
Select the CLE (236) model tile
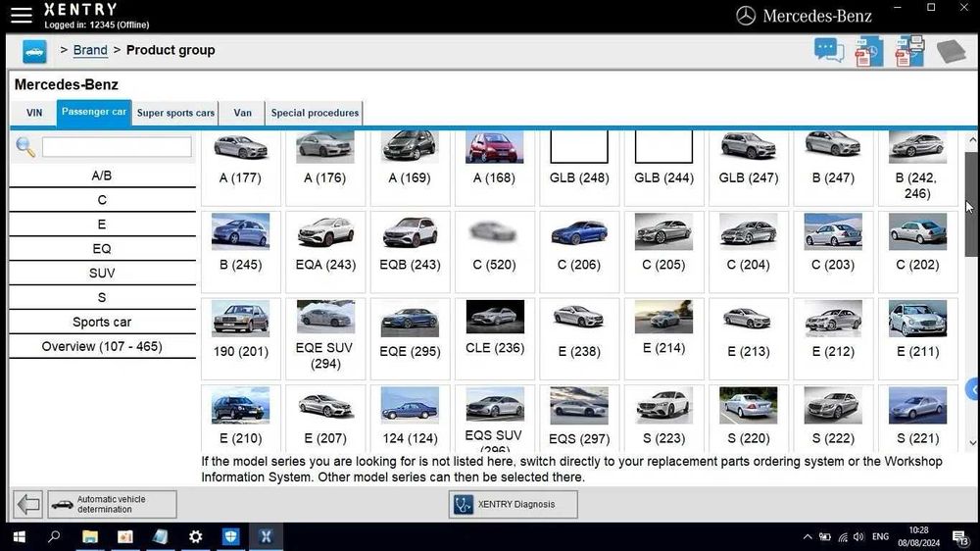494,338
